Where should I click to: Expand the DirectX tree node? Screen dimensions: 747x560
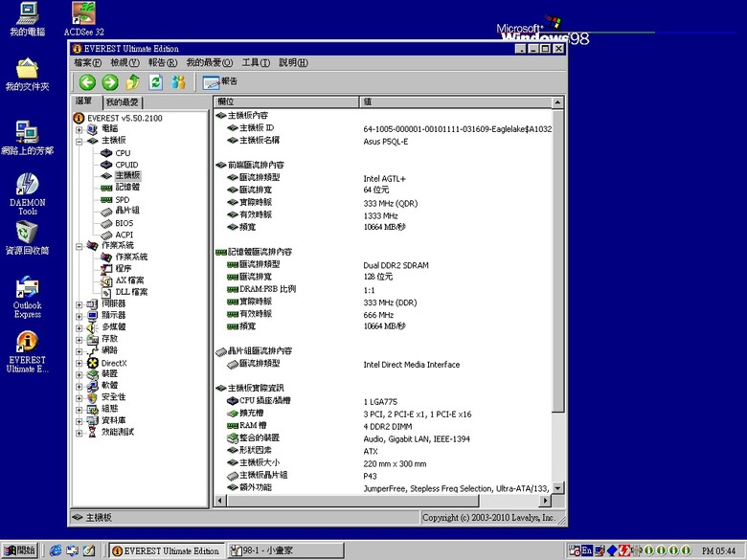79,363
